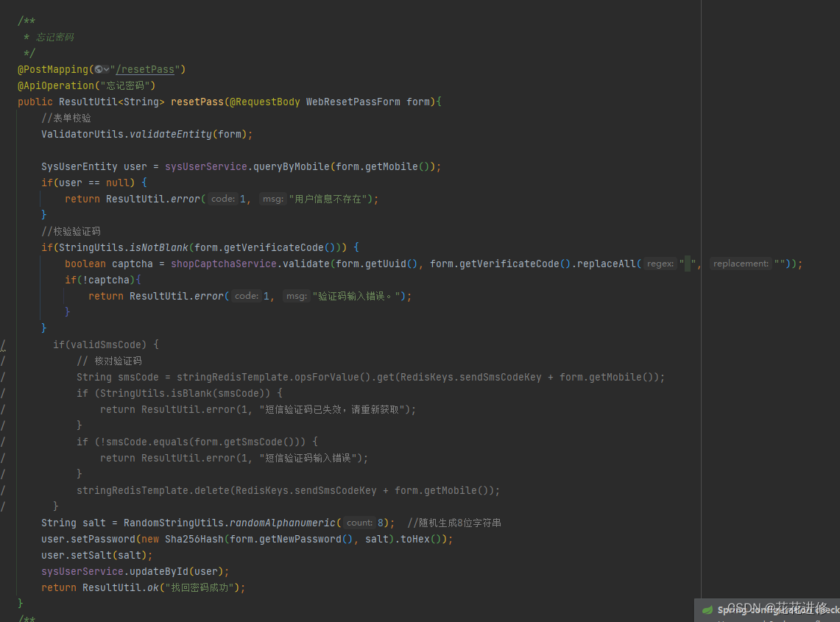Click the queryByMobile method call

pos(292,166)
